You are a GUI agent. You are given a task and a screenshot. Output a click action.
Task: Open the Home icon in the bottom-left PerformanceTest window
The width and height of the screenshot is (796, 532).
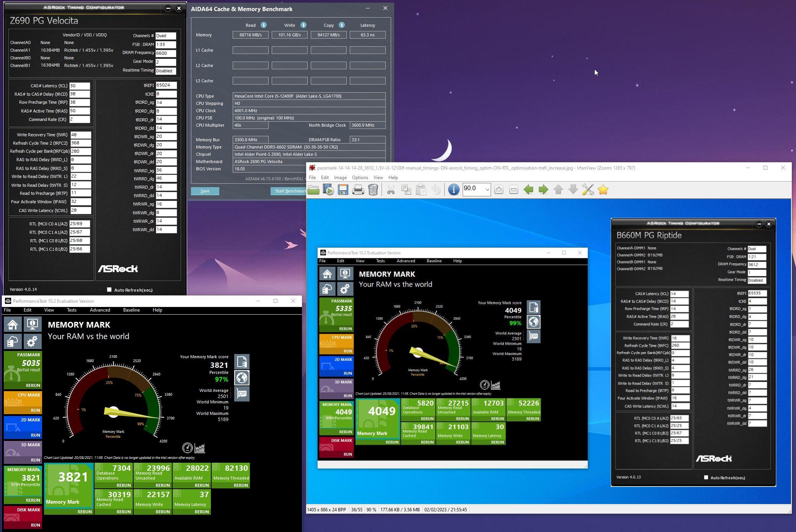(13, 325)
